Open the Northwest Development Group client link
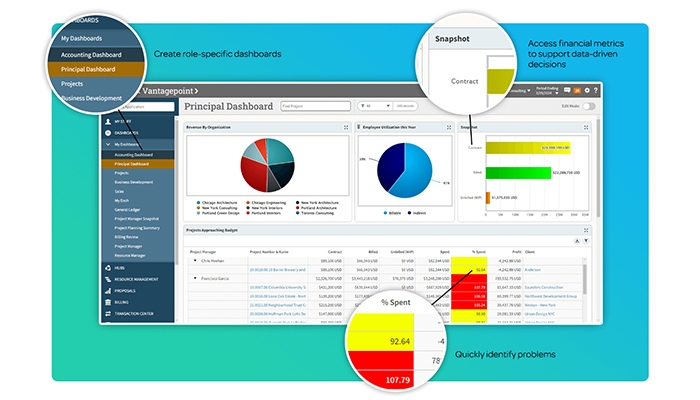700x400 pixels. [x=551, y=296]
